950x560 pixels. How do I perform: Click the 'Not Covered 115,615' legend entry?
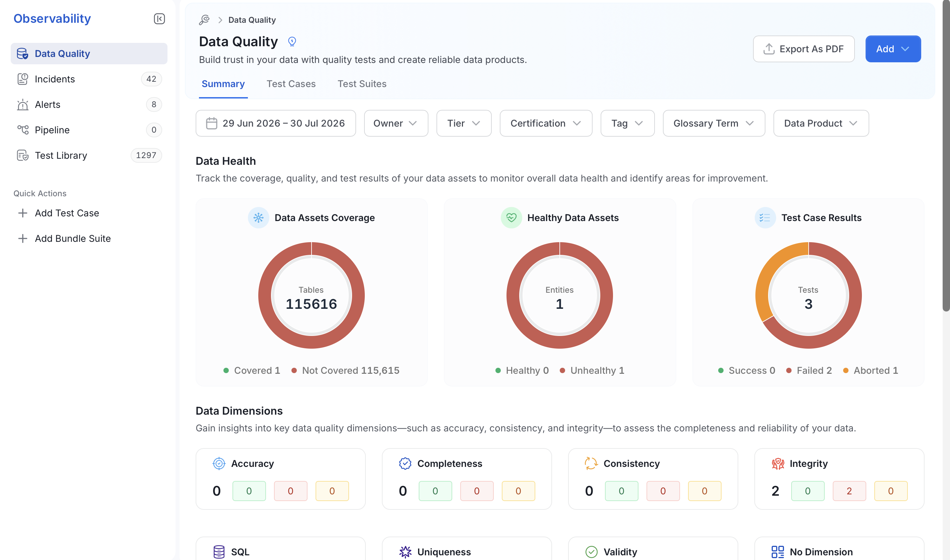pos(345,370)
